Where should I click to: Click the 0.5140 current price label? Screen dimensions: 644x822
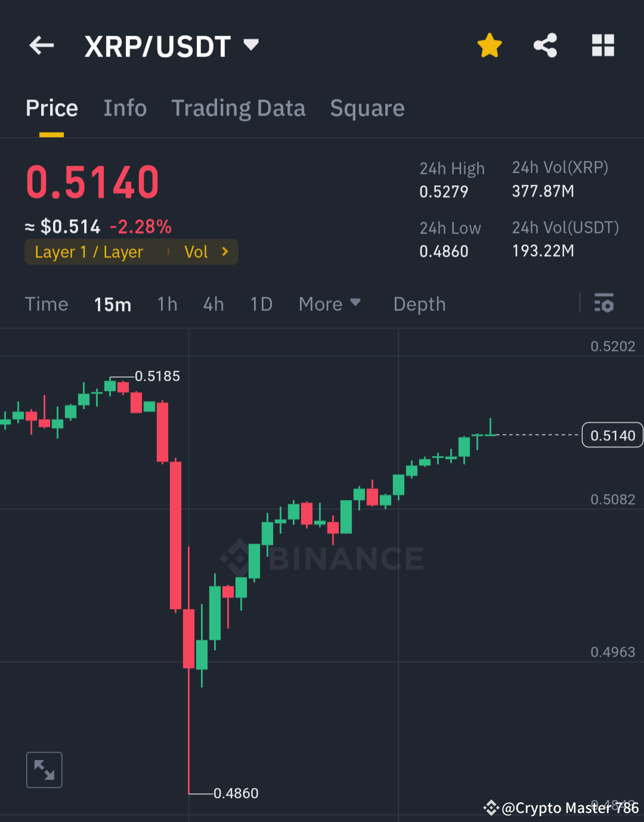pos(612,435)
